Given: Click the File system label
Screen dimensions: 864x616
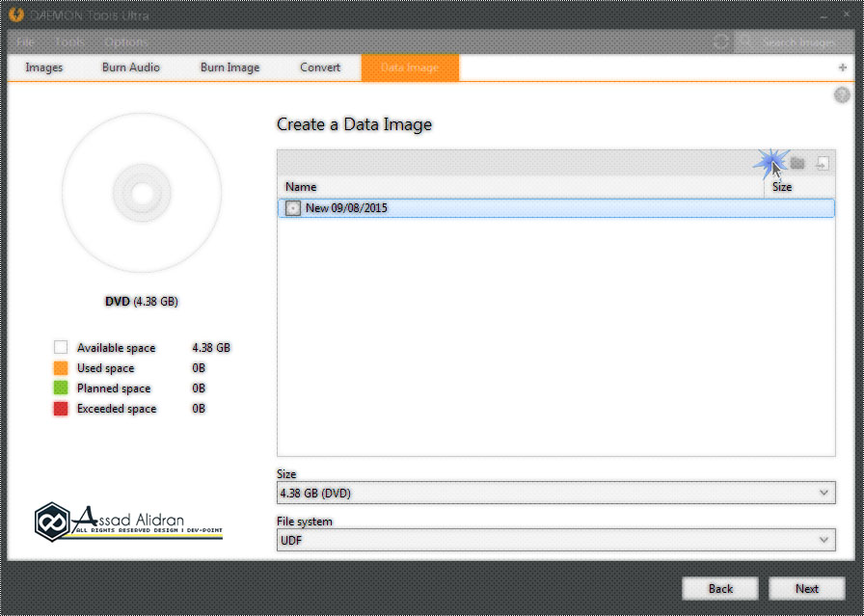Looking at the screenshot, I should pyautogui.click(x=304, y=522).
